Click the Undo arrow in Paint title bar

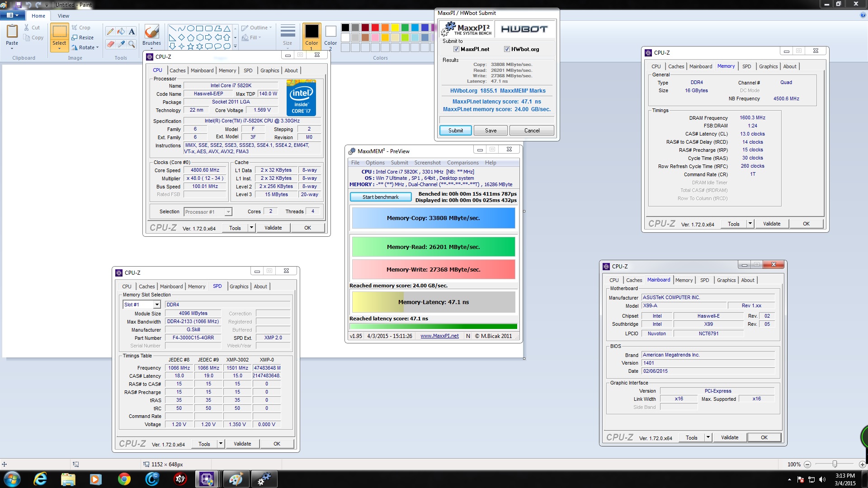(28, 5)
